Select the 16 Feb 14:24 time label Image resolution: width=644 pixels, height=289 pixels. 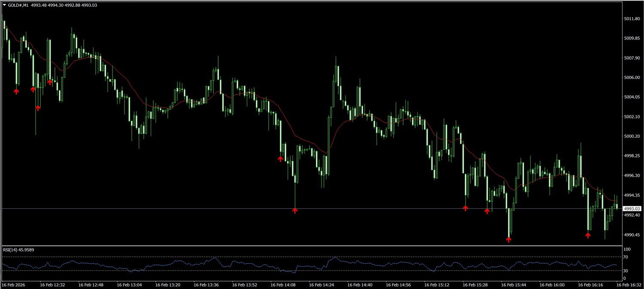point(322,285)
